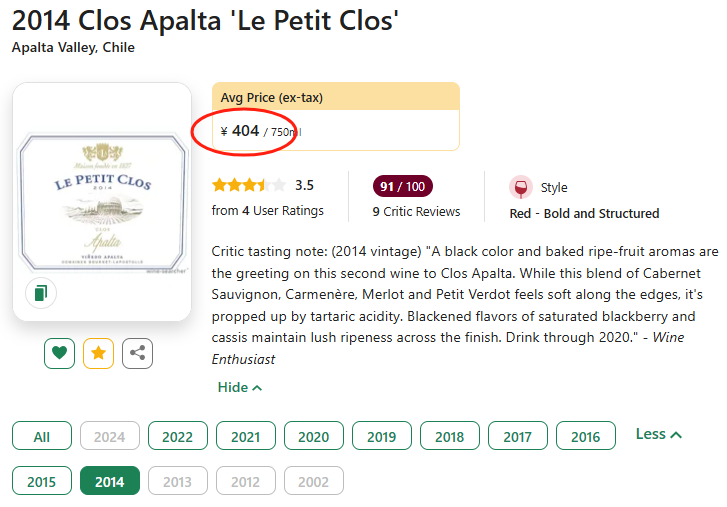Click the wine glass style icon

(x=520, y=187)
